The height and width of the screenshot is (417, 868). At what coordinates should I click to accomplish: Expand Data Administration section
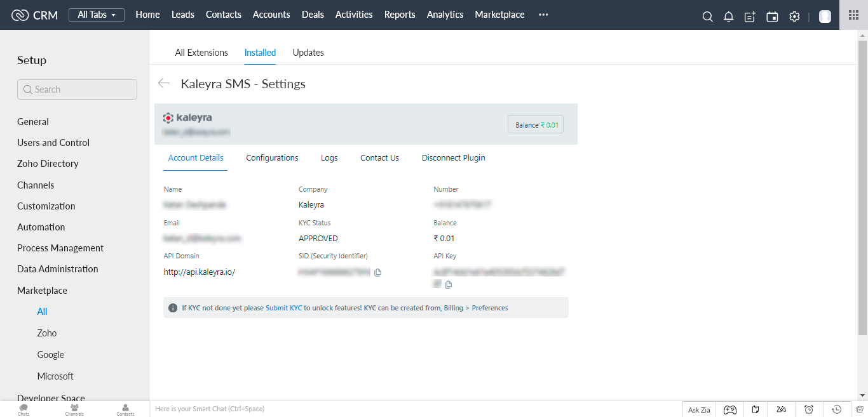tap(58, 268)
